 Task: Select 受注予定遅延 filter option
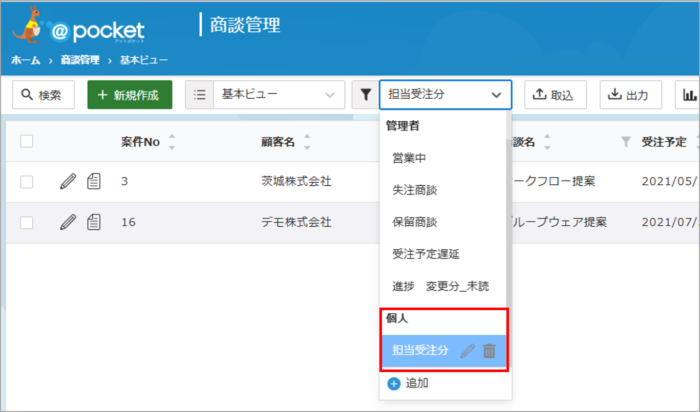tap(426, 254)
